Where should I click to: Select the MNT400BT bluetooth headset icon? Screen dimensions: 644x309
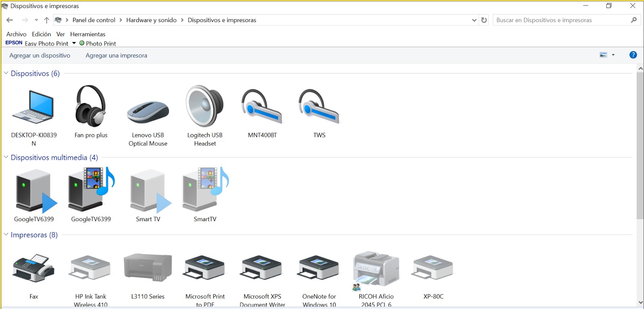point(262,106)
